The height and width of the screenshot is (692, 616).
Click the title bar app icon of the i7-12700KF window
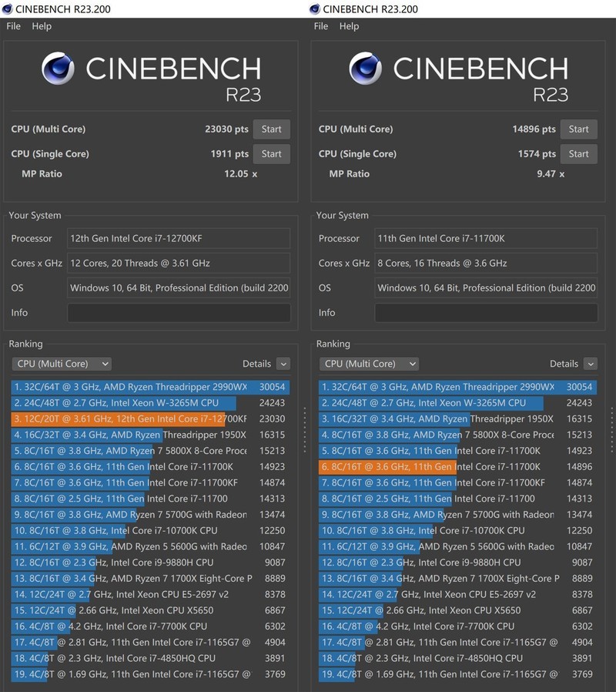pos(8,8)
